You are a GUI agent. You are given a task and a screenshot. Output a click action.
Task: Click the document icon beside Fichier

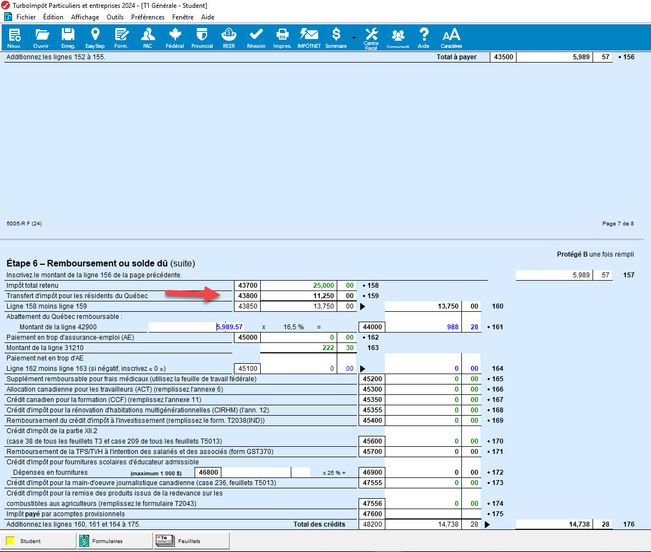coord(8,17)
